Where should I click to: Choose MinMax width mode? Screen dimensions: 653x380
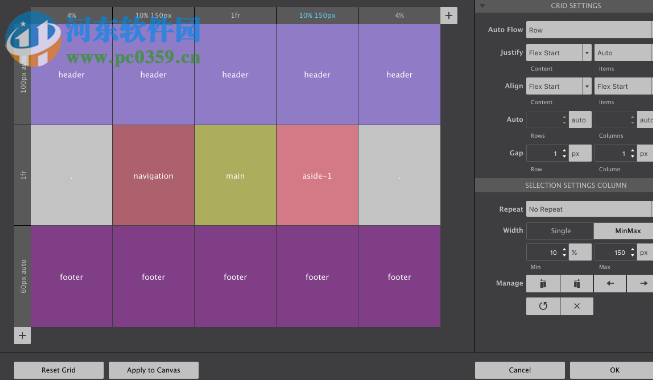click(624, 231)
